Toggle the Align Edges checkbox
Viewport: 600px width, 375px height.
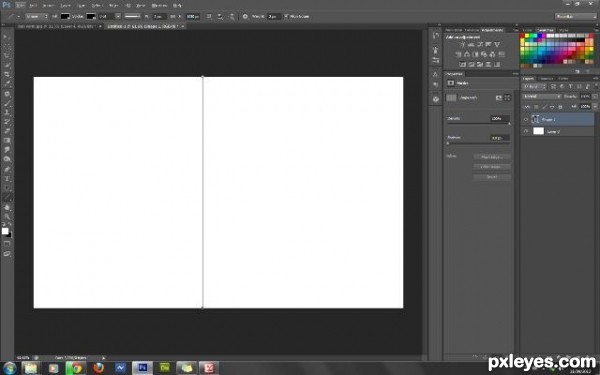[x=286, y=16]
